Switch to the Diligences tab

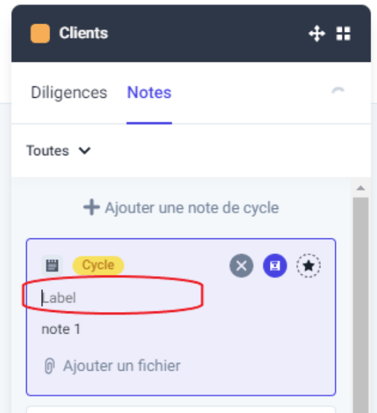[x=69, y=93]
